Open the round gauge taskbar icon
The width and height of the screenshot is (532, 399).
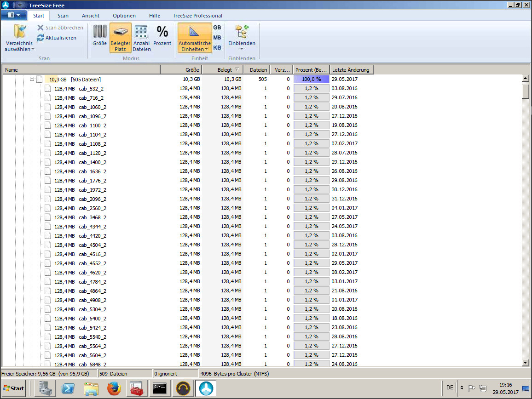[x=183, y=388]
